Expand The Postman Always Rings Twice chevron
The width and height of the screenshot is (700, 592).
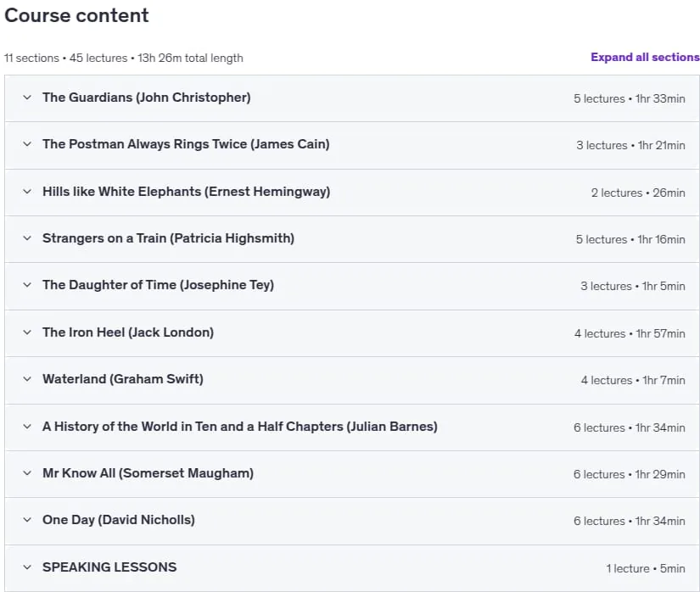point(27,144)
